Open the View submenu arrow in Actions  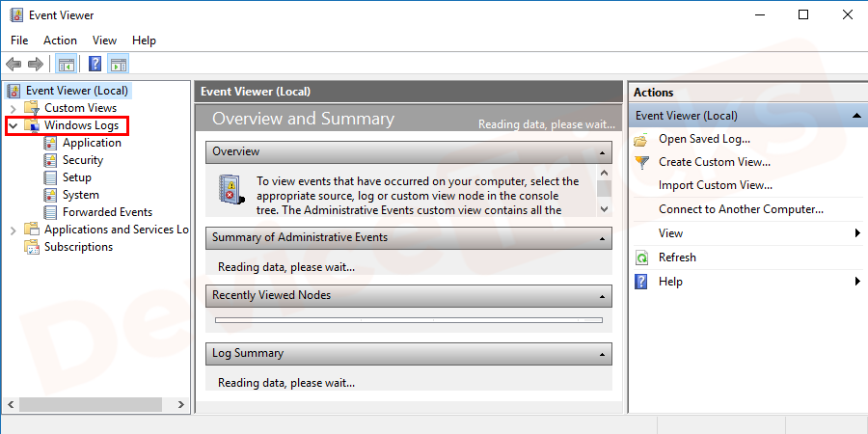tap(858, 233)
